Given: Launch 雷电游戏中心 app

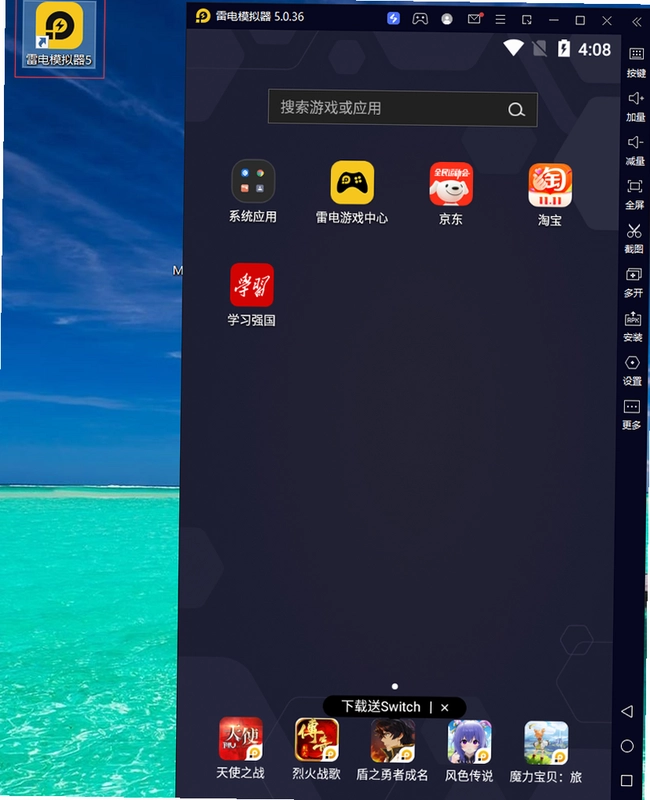Looking at the screenshot, I should 352,183.
